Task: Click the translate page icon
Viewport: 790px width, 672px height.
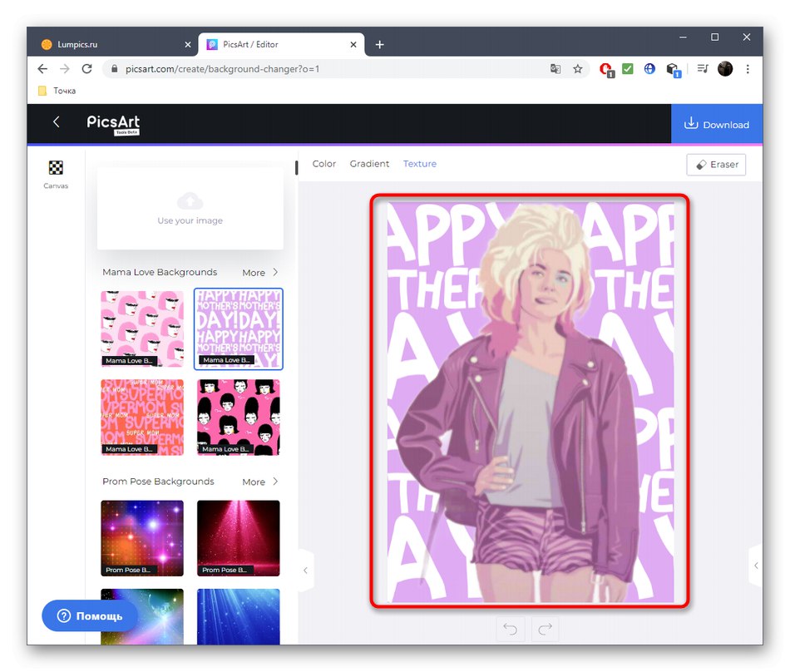Action: [x=555, y=69]
